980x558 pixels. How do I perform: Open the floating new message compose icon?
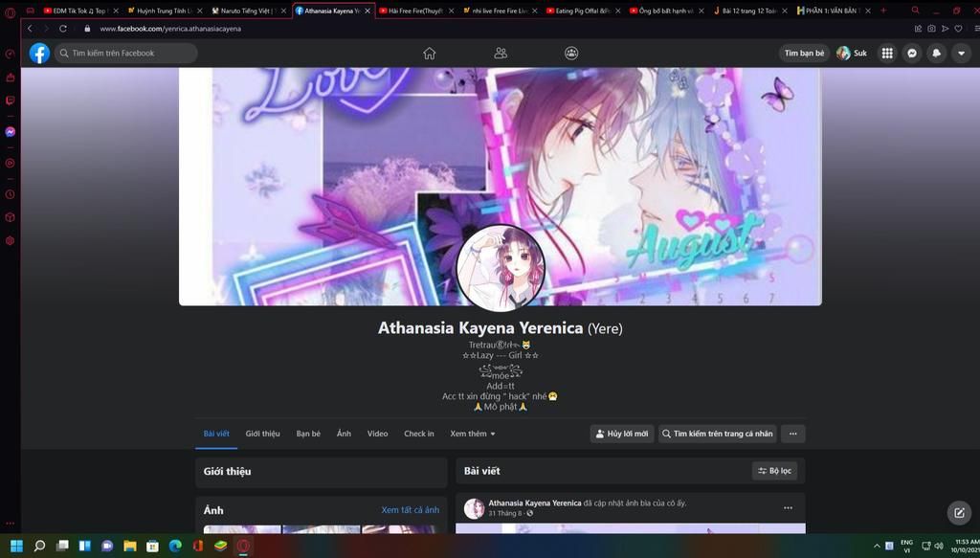pos(959,513)
